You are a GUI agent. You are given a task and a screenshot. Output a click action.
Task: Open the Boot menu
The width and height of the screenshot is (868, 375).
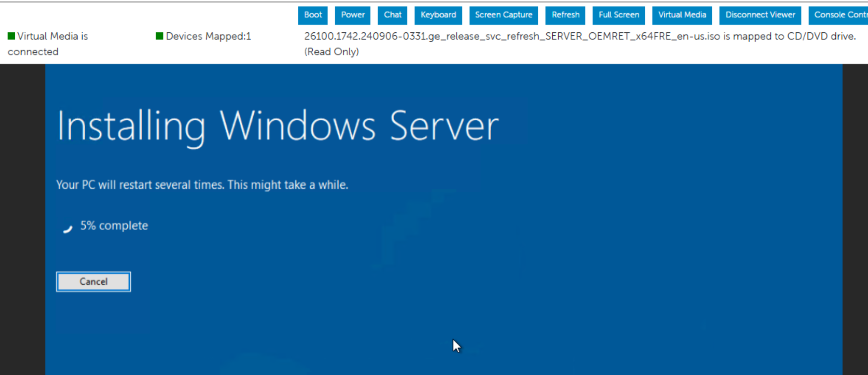313,15
